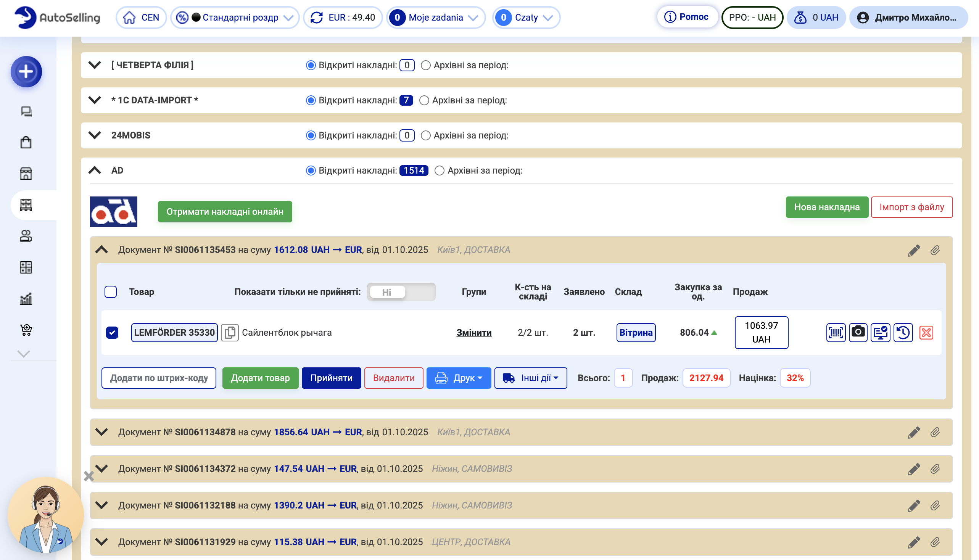Click the blue plus button in the sidebar

tap(26, 72)
